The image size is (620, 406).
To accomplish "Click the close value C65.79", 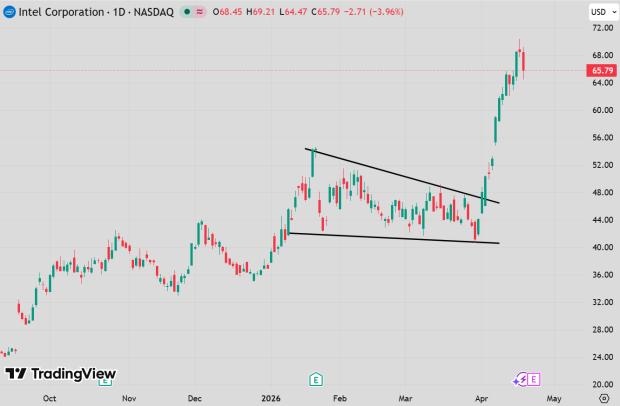I will coord(325,12).
